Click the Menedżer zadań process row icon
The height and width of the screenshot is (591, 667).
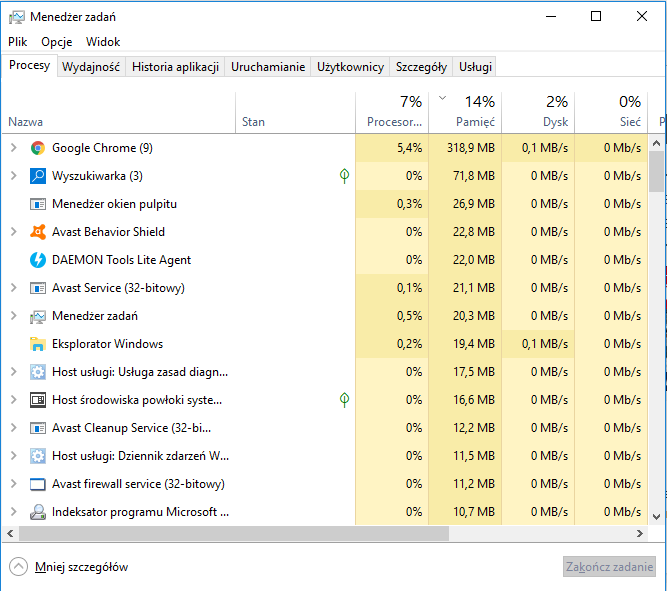point(38,316)
